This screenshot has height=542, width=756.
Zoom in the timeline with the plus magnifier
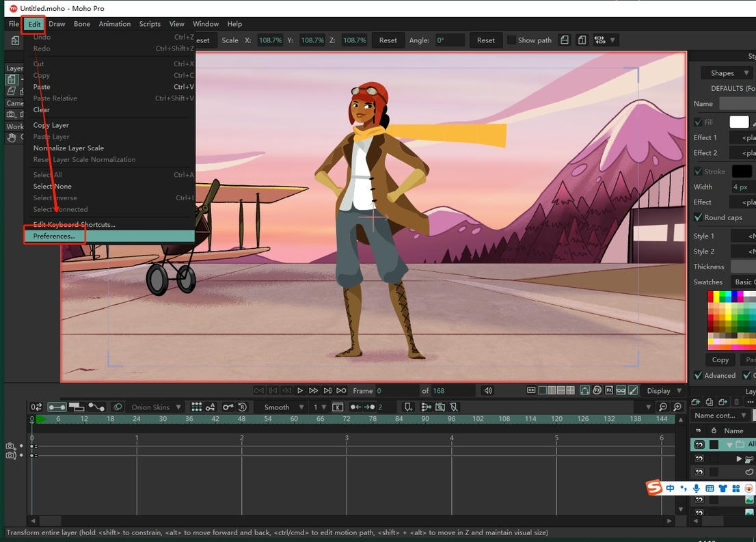tap(677, 407)
